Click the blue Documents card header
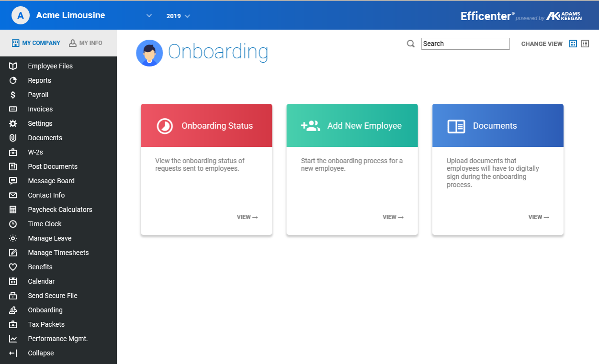The image size is (599, 364). click(x=498, y=125)
